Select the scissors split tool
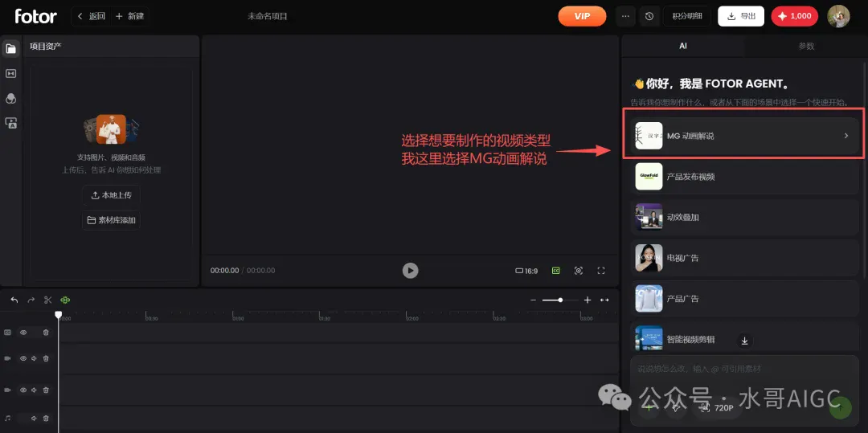This screenshot has width=868, height=433. point(48,300)
